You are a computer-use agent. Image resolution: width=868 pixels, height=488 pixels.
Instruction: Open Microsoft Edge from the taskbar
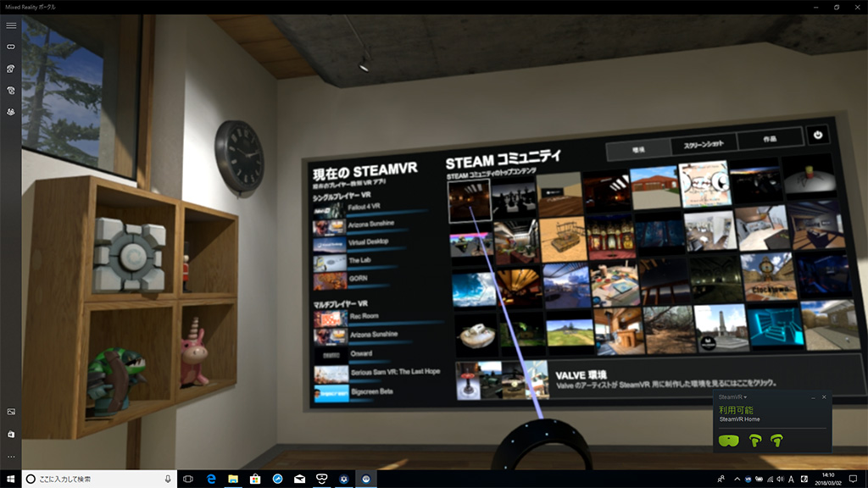[x=211, y=480]
